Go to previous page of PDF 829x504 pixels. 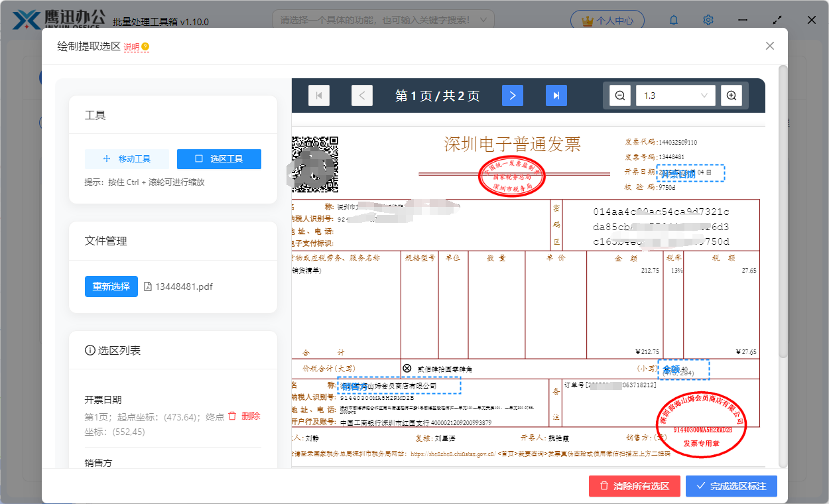tap(361, 95)
